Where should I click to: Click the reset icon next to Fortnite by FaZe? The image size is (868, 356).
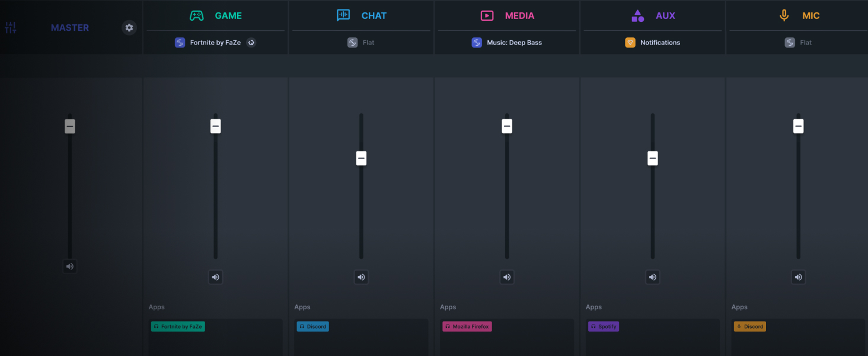(x=251, y=42)
